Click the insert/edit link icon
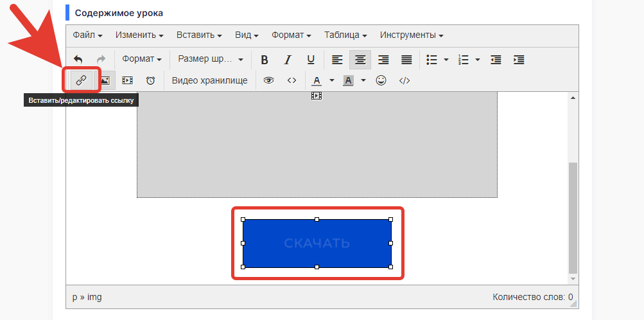644x320 pixels. [82, 80]
